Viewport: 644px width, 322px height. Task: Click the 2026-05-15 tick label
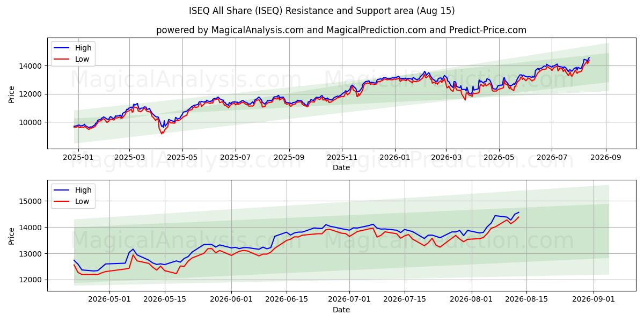coord(164,299)
